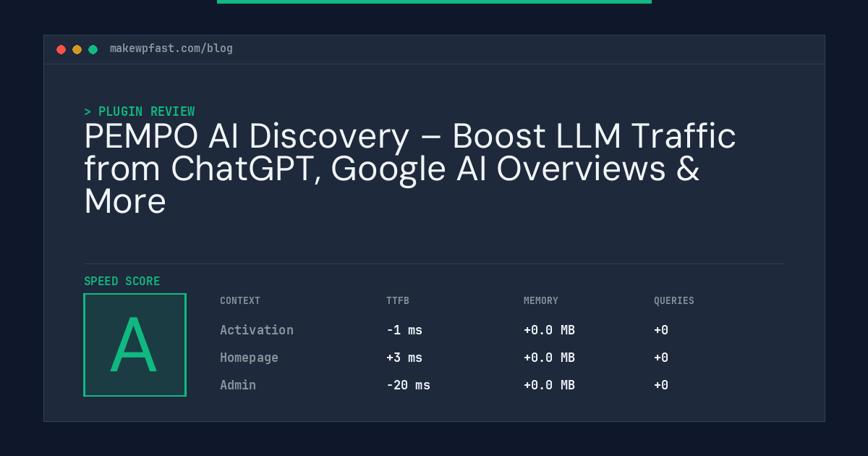Select the Homepage row label
868x456 pixels.
[249, 358]
